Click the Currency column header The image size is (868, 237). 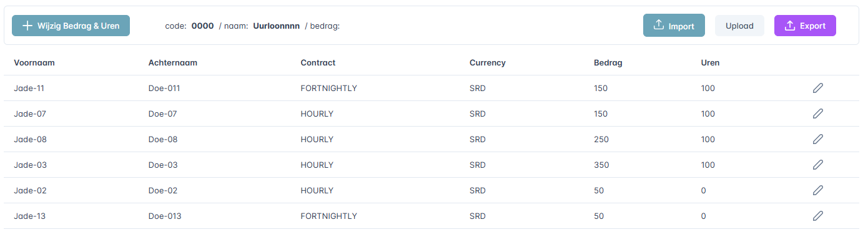point(488,62)
